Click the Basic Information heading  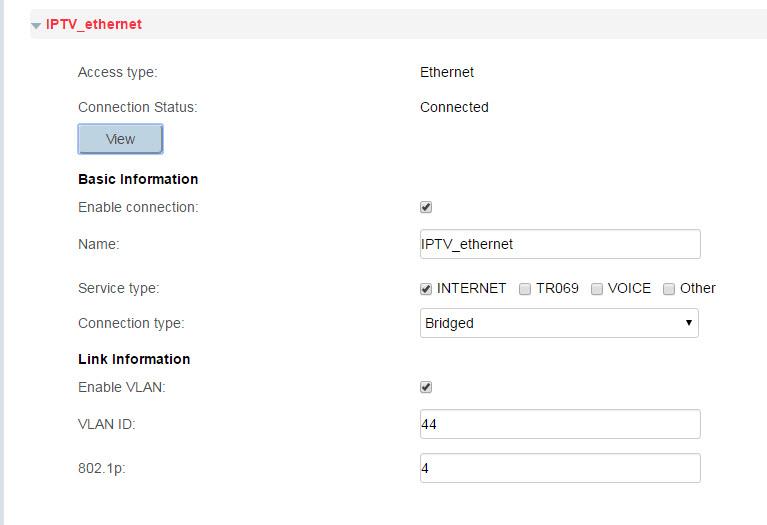click(138, 179)
